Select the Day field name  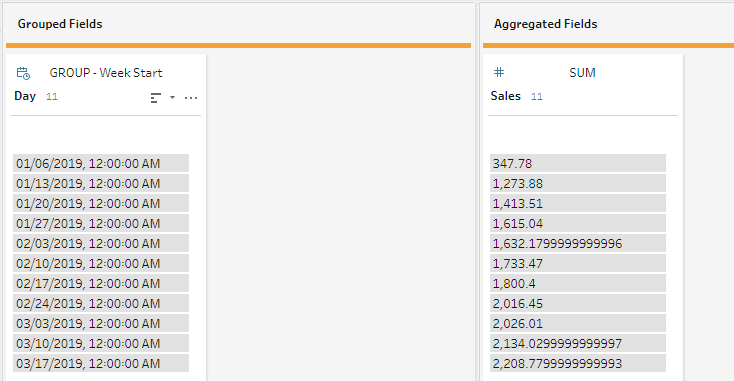tap(25, 96)
